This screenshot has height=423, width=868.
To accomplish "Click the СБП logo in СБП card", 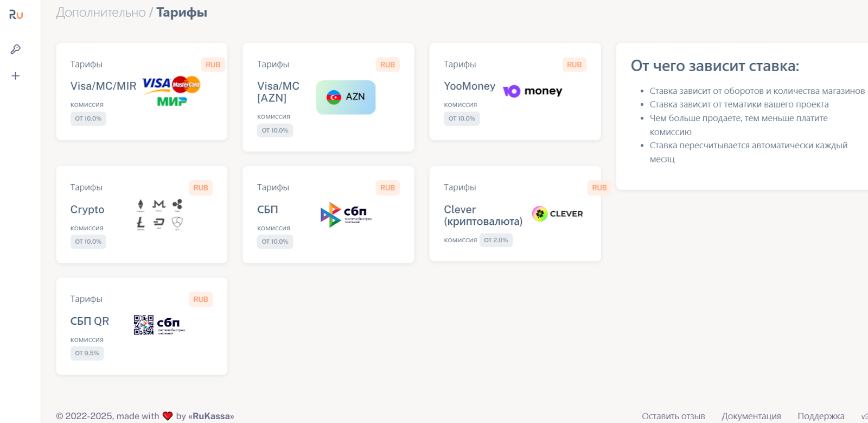I will coord(346,214).
